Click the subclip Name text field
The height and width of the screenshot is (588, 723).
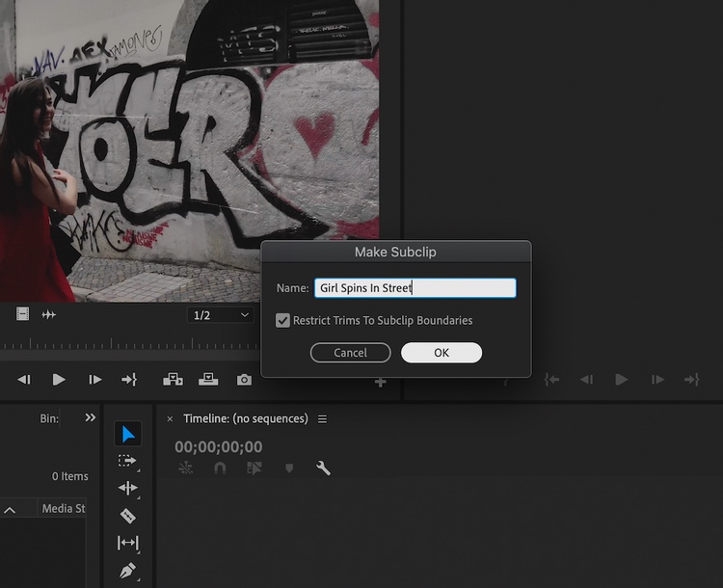(x=415, y=288)
